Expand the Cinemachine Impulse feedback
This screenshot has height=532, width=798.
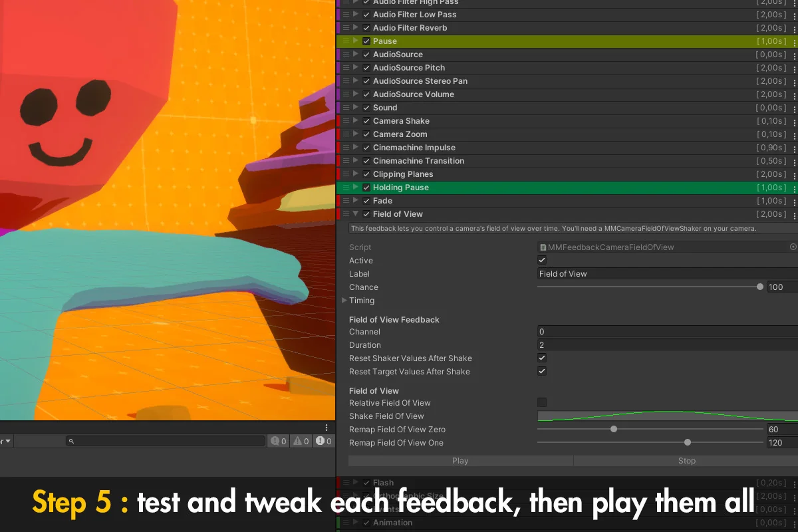(356, 148)
